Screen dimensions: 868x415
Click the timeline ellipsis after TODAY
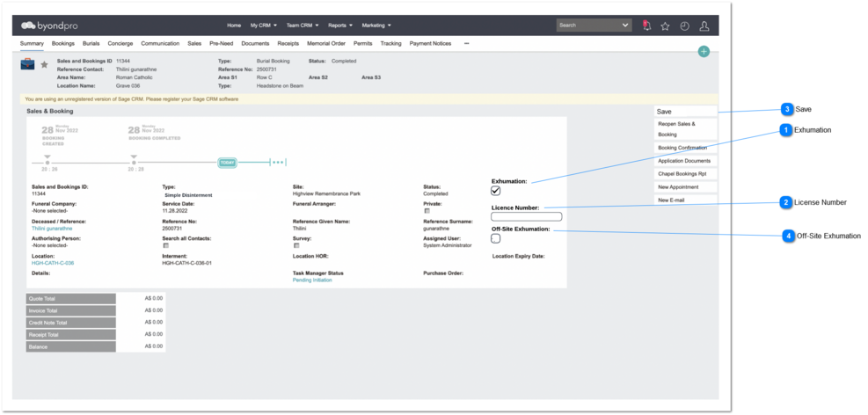pyautogui.click(x=279, y=163)
